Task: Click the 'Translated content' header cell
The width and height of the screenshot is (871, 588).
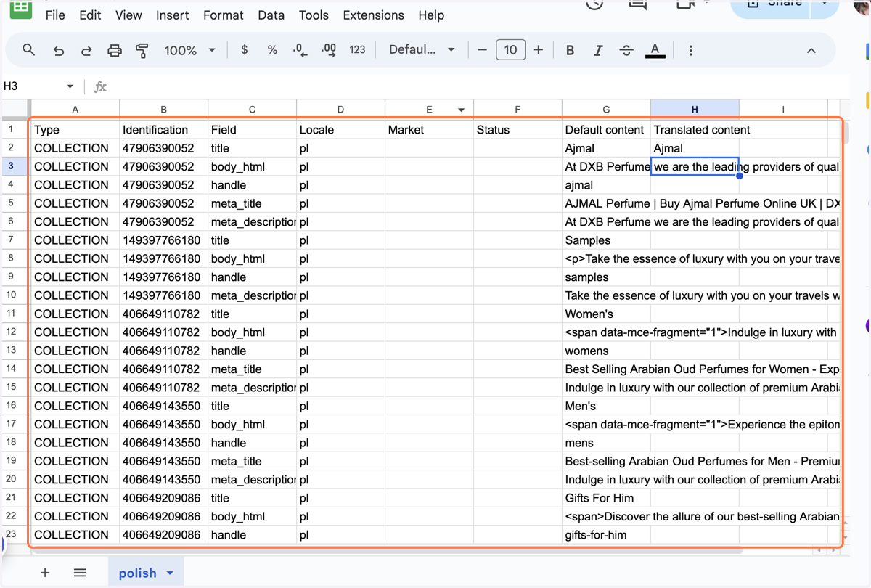Action: 695,130
